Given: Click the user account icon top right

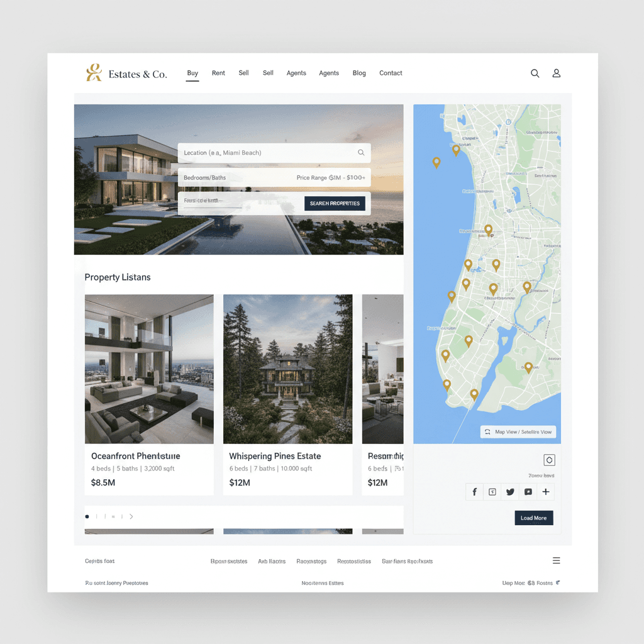Looking at the screenshot, I should pos(556,74).
